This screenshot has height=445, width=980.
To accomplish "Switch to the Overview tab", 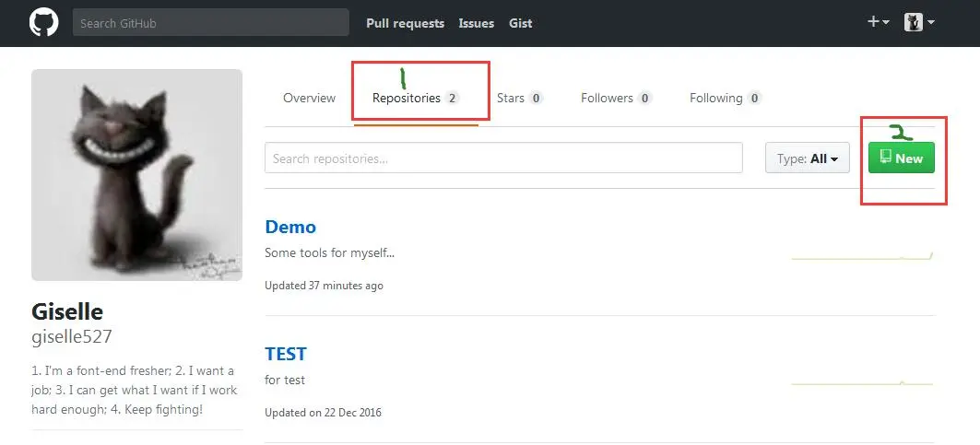I will pos(310,99).
